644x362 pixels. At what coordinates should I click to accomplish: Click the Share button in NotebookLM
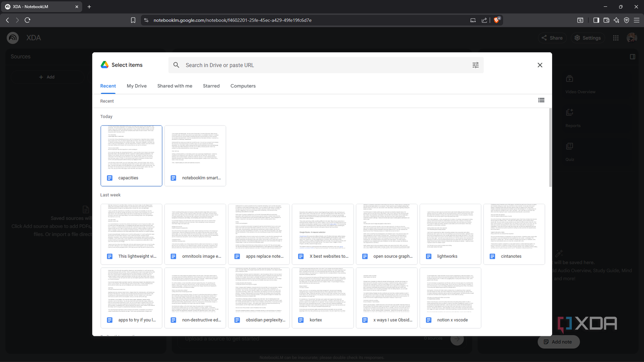[x=553, y=38]
